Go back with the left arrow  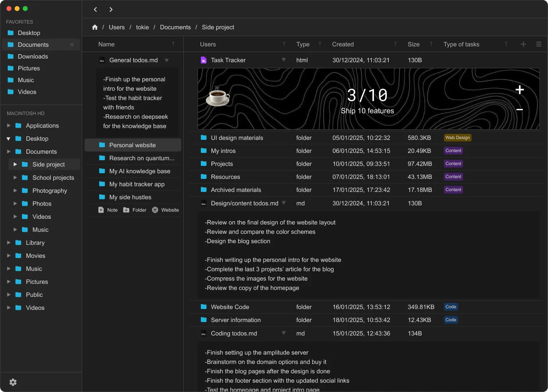(x=96, y=9)
